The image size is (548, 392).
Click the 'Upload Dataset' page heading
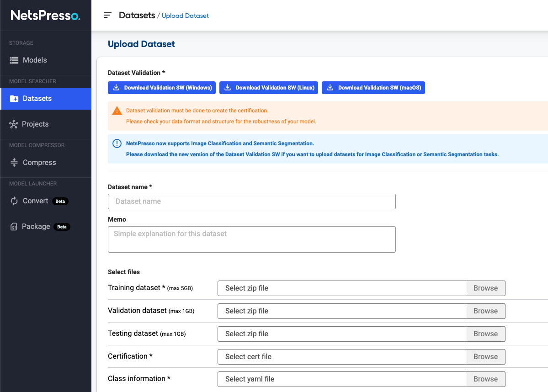click(141, 44)
